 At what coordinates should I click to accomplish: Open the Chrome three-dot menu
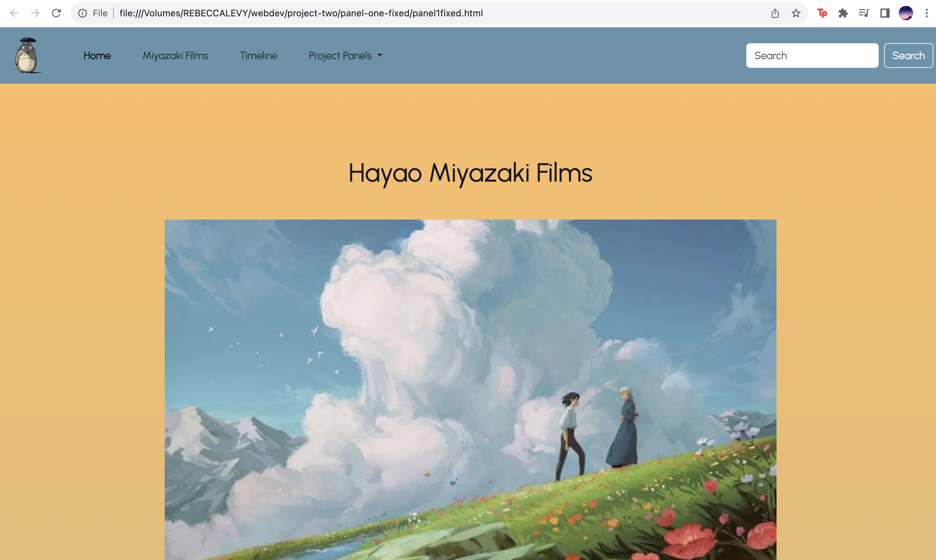(927, 13)
